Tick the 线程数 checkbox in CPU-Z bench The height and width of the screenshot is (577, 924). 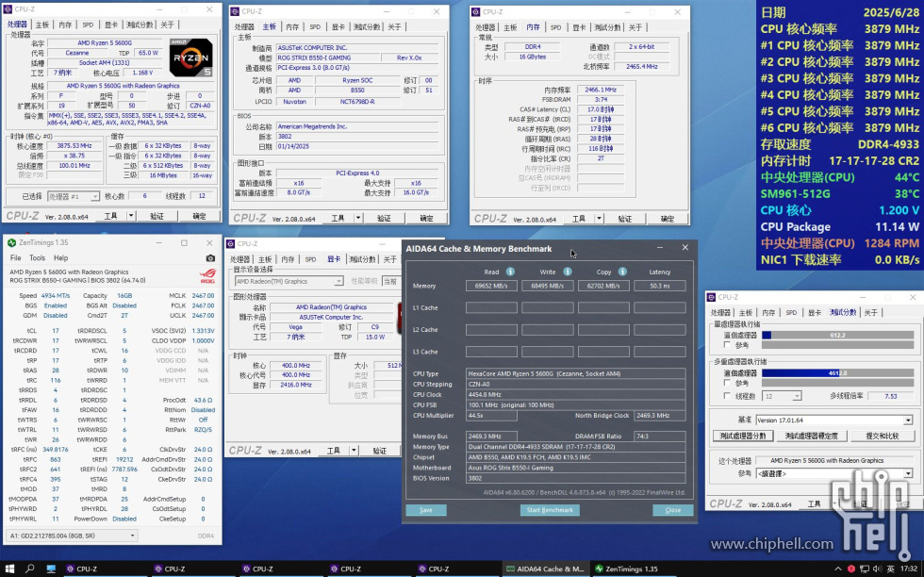(727, 396)
